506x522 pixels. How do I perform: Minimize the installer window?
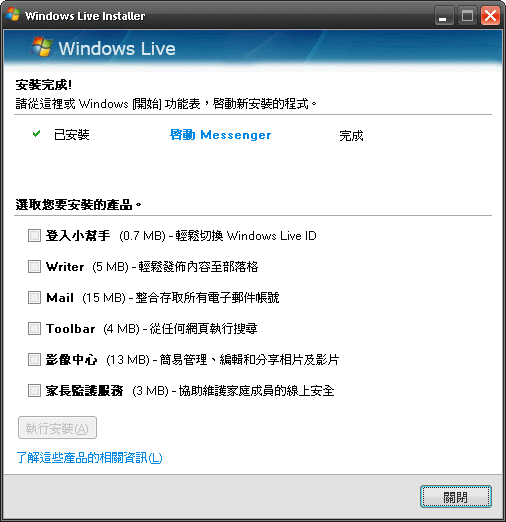point(444,16)
